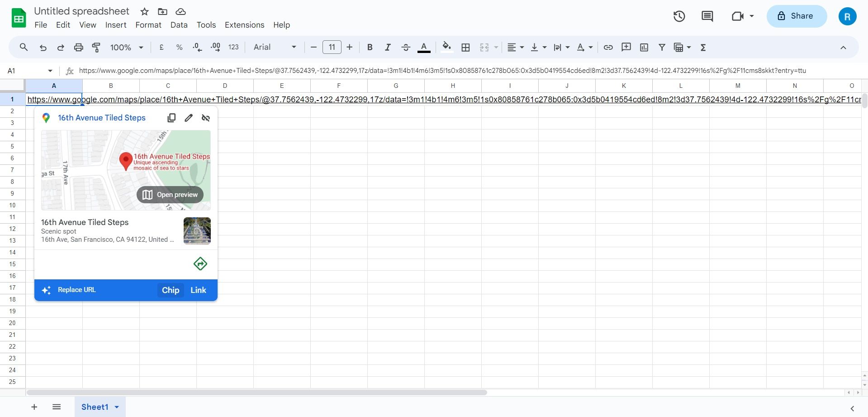Toggle bold formatting
This screenshot has width=868, height=417.
(370, 47)
